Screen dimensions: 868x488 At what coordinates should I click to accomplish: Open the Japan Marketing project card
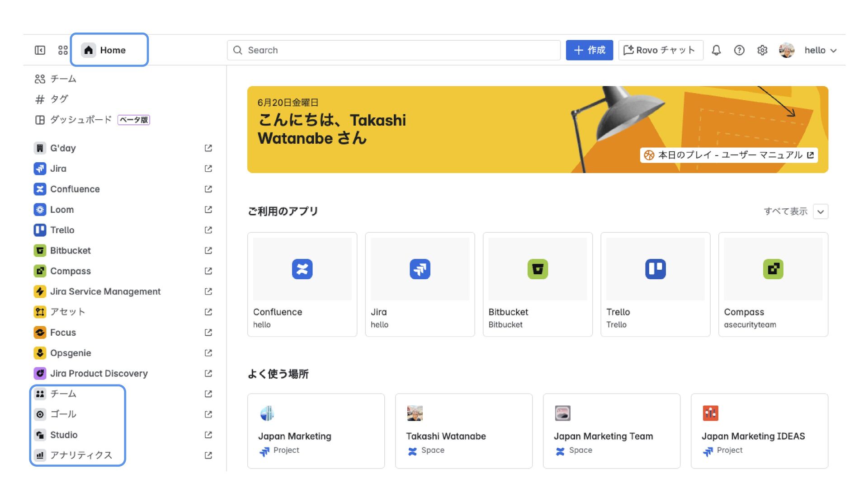click(x=316, y=431)
